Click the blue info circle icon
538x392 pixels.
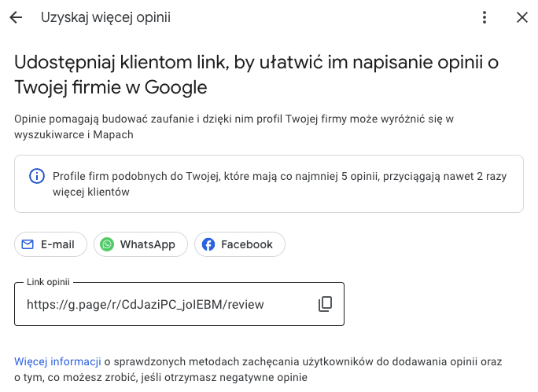click(x=36, y=176)
